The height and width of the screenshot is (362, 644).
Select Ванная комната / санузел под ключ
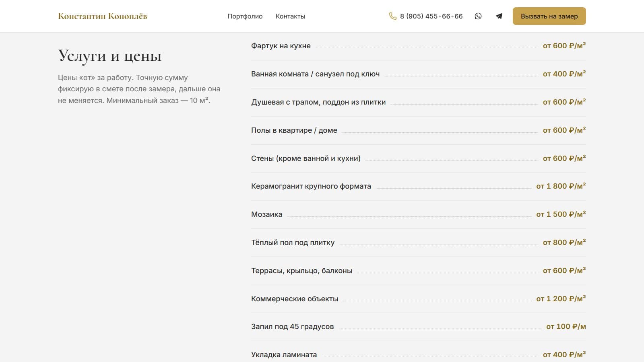[x=419, y=74]
